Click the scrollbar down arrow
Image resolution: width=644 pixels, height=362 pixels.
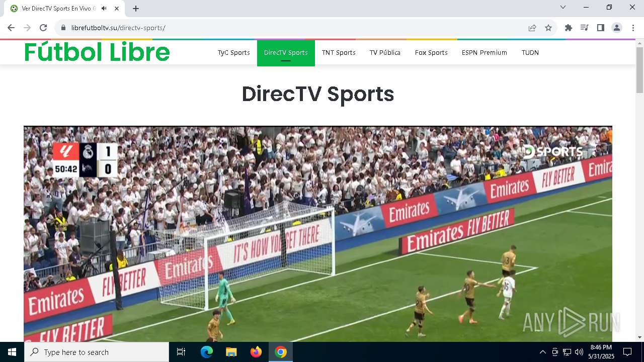(x=639, y=337)
